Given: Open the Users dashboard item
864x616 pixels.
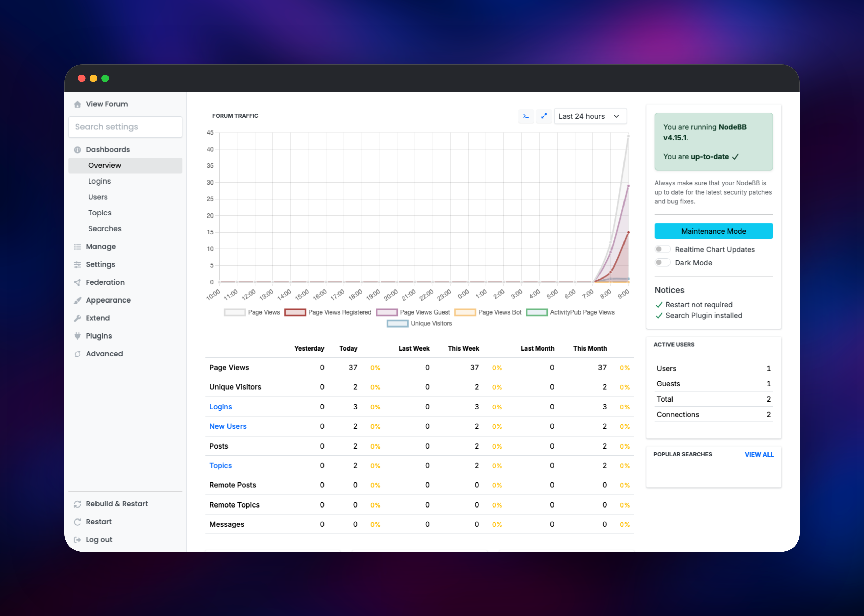Looking at the screenshot, I should tap(125, 197).
